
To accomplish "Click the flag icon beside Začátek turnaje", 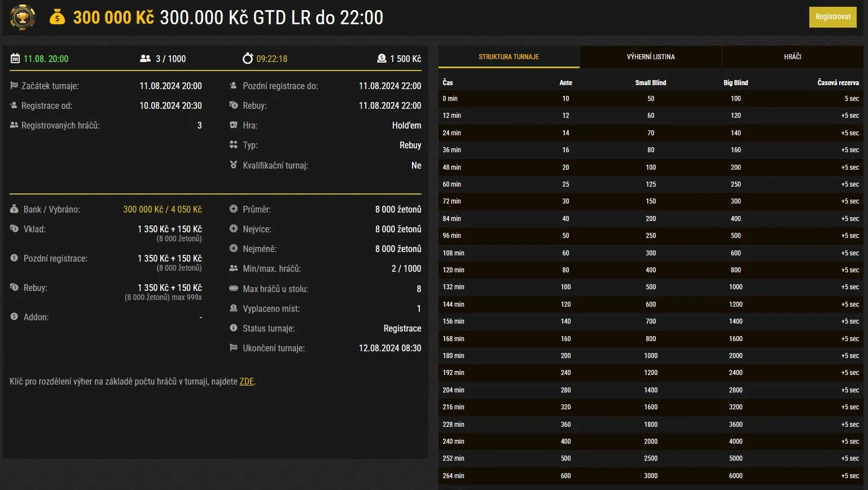I will pyautogui.click(x=14, y=86).
